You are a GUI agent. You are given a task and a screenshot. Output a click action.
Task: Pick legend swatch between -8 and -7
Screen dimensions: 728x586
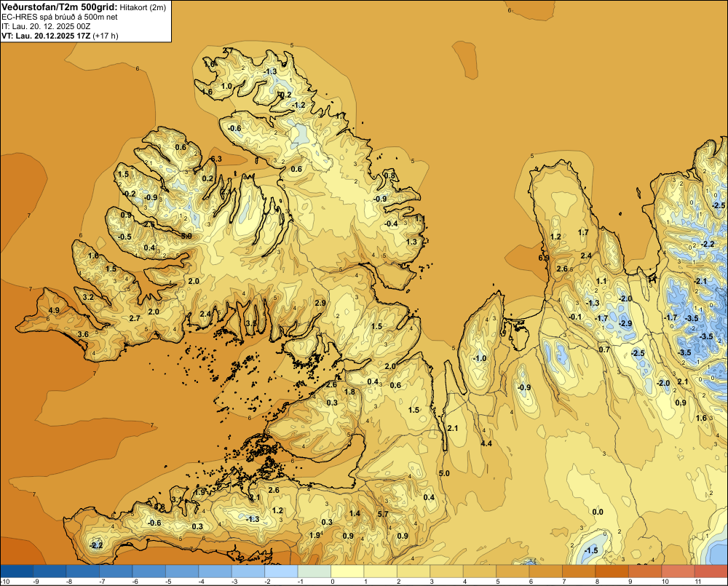pyautogui.click(x=83, y=571)
